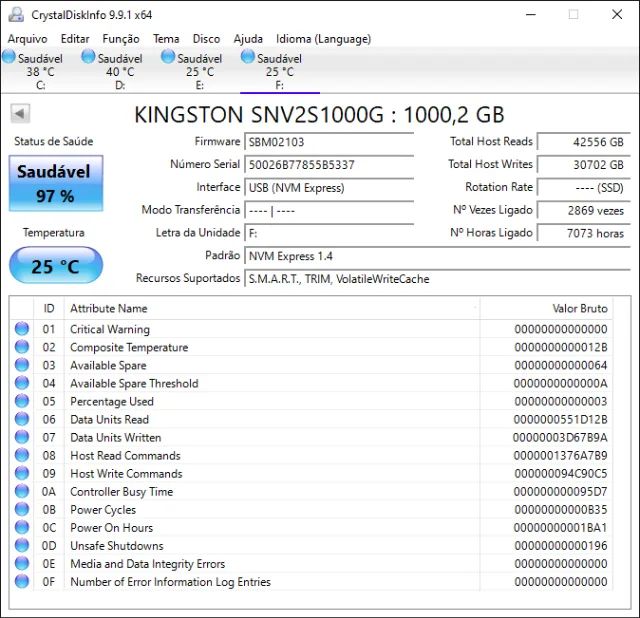Image resolution: width=640 pixels, height=618 pixels.
Task: Click the Padrão field NVM Express 1.4
Action: tap(437, 256)
